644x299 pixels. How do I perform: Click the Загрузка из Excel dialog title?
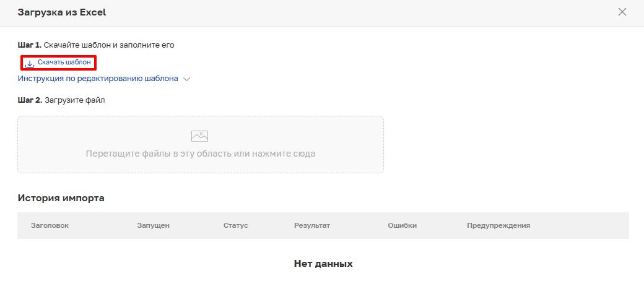(62, 12)
